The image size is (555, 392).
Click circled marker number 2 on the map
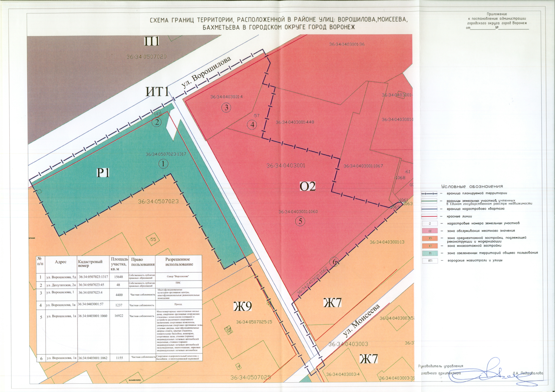[157, 122]
